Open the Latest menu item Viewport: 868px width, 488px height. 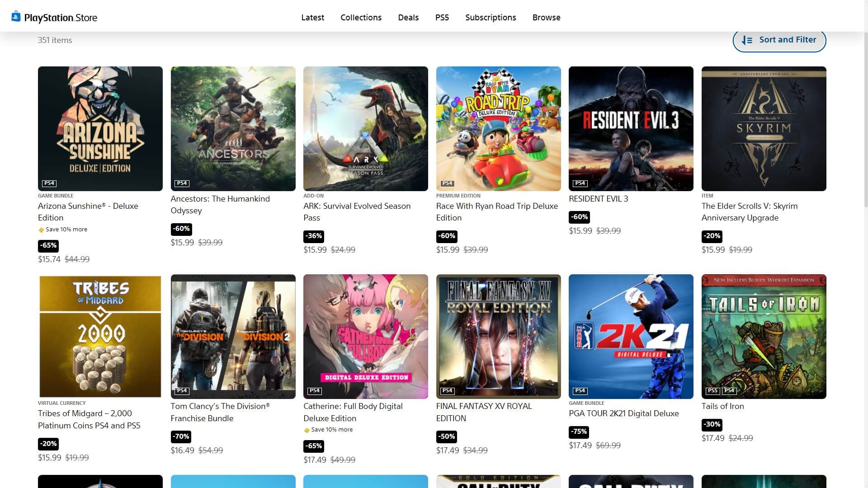point(312,17)
